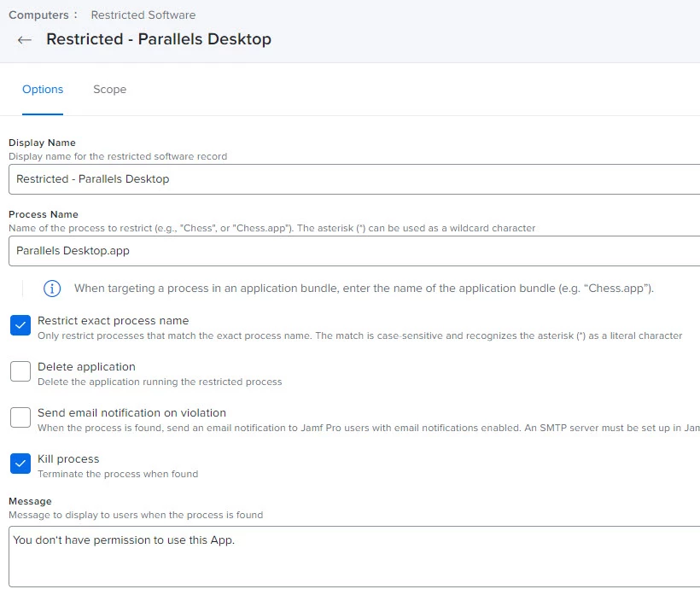Click the page title Restricted - Parallels Desktop
700x595 pixels.
pos(159,39)
